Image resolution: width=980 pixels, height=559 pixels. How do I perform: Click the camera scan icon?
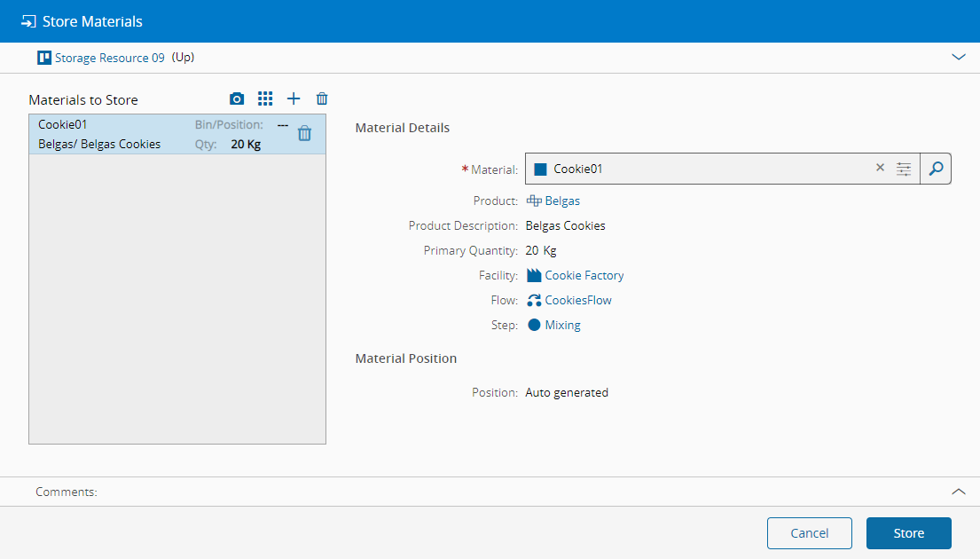[236, 98]
